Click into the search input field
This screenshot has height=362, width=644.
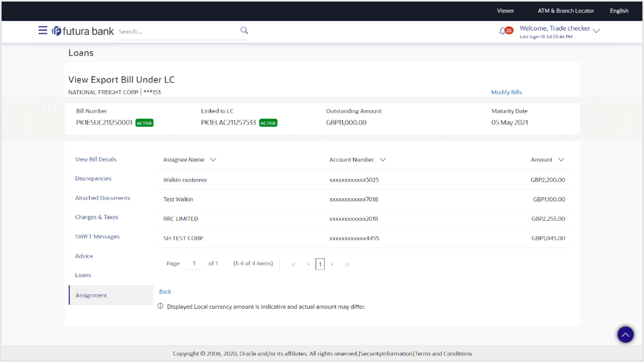pyautogui.click(x=177, y=32)
